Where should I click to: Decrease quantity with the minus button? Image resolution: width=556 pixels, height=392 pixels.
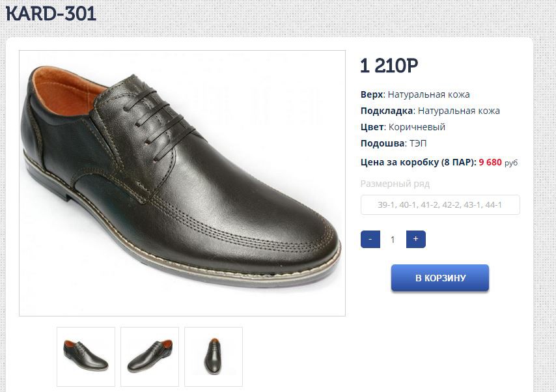click(370, 239)
